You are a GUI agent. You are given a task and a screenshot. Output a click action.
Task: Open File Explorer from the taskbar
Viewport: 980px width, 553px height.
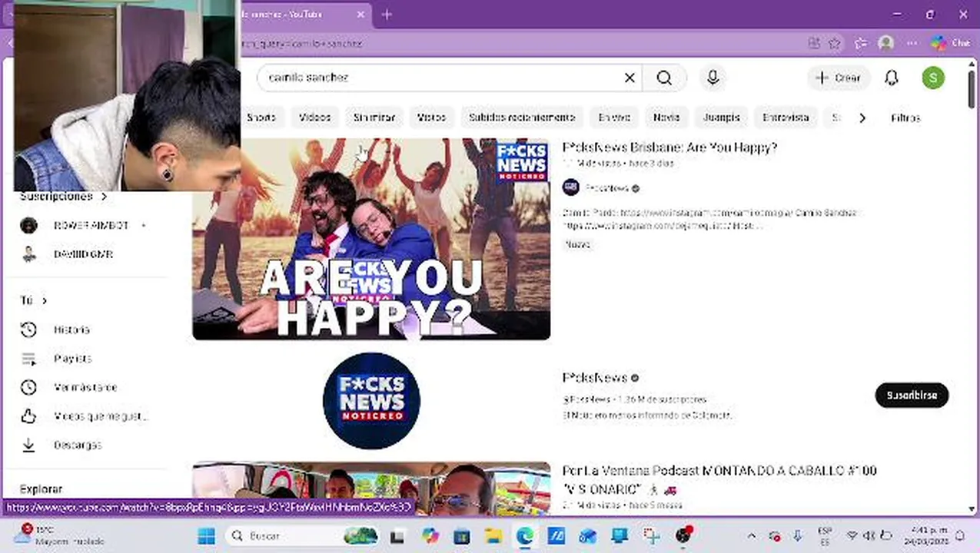(493, 536)
